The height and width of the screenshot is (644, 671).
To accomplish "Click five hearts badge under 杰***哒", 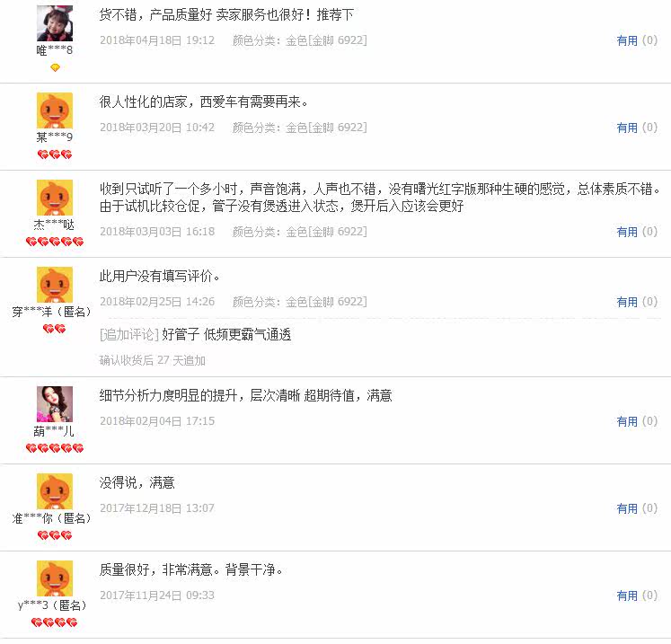I will coord(55,242).
